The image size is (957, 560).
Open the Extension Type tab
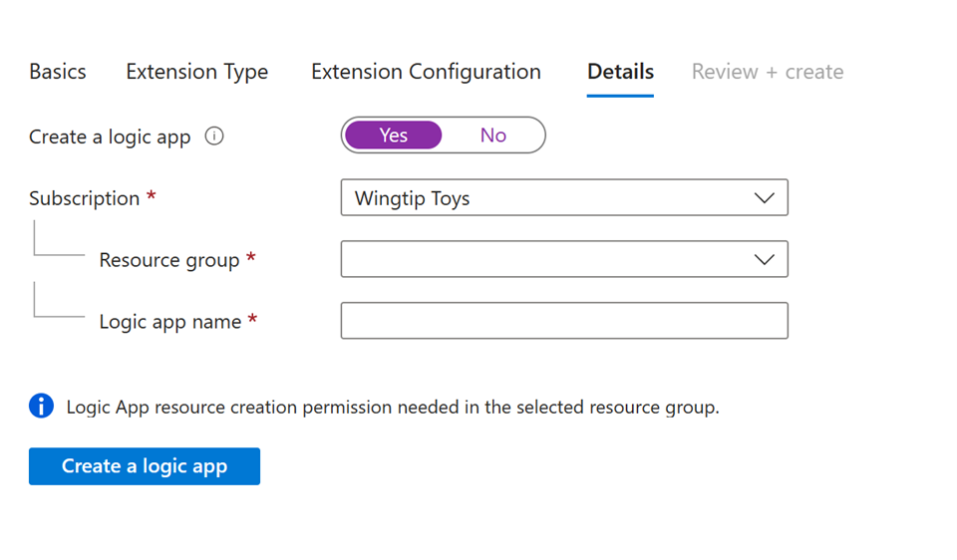(196, 72)
